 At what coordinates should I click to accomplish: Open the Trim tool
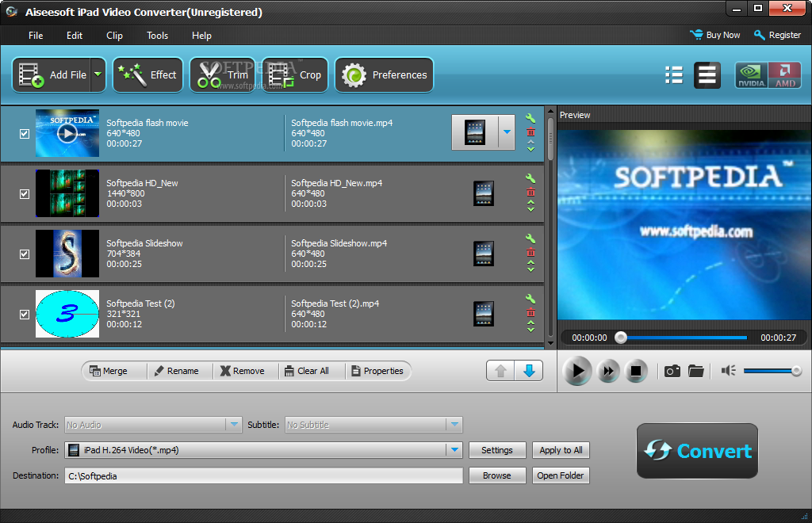click(223, 75)
